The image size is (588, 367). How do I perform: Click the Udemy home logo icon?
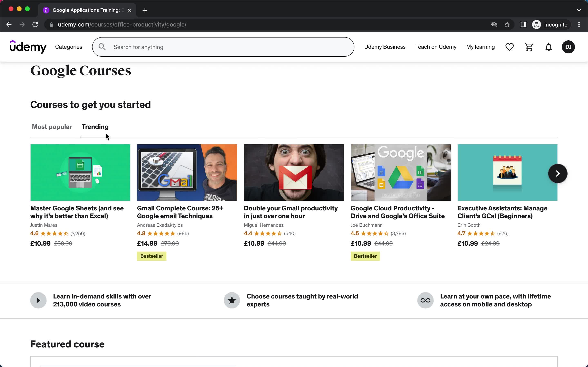[x=28, y=47]
